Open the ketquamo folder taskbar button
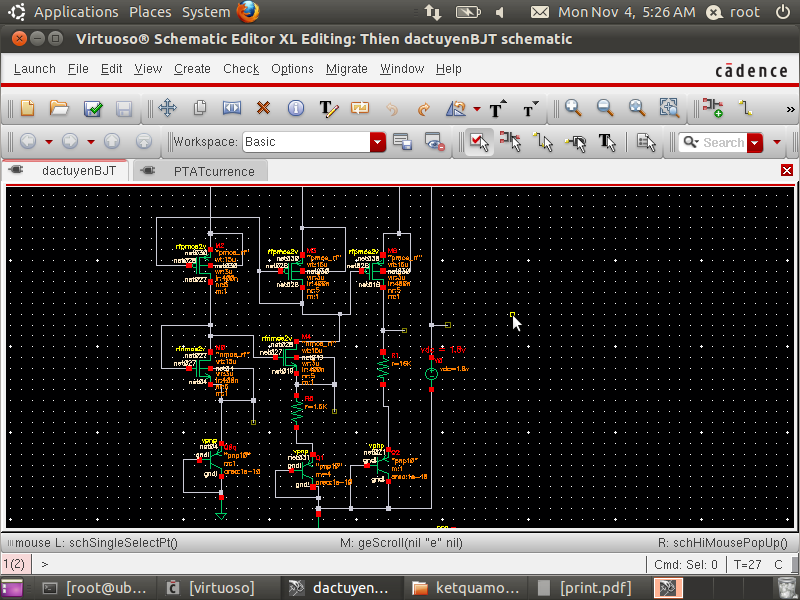This screenshot has height=600, width=800. click(x=466, y=588)
